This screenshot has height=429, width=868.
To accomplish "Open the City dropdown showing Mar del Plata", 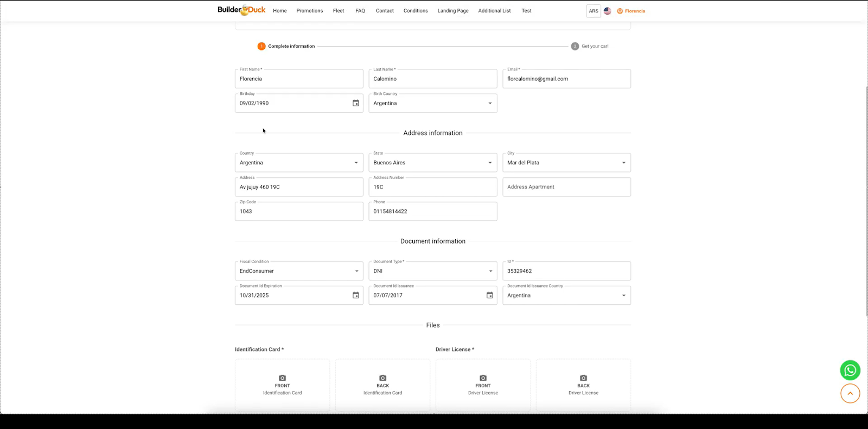I will pos(566,163).
